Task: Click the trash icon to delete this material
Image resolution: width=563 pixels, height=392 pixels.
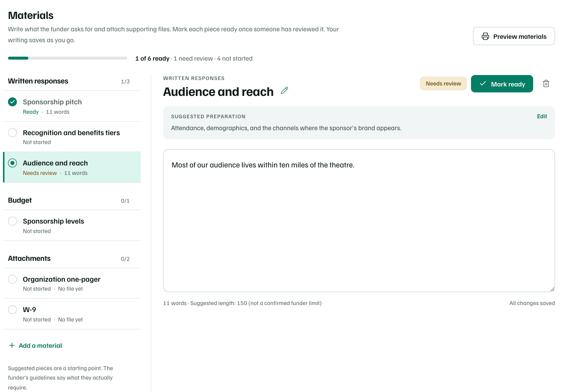Action: click(x=546, y=83)
